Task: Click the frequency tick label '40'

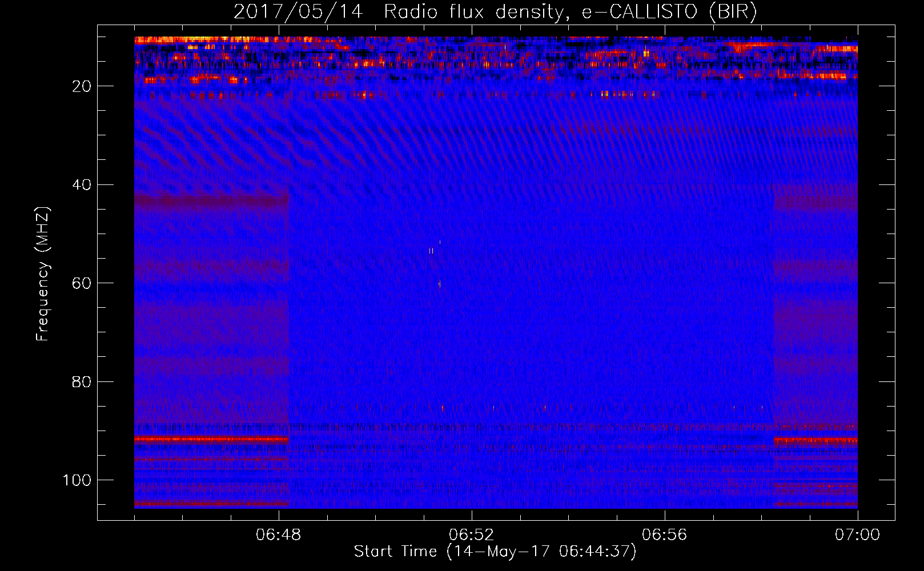Action: click(82, 185)
